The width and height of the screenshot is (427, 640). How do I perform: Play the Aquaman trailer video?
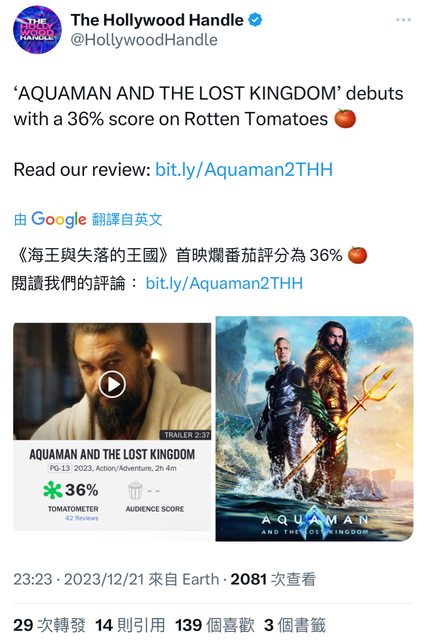pos(112,384)
